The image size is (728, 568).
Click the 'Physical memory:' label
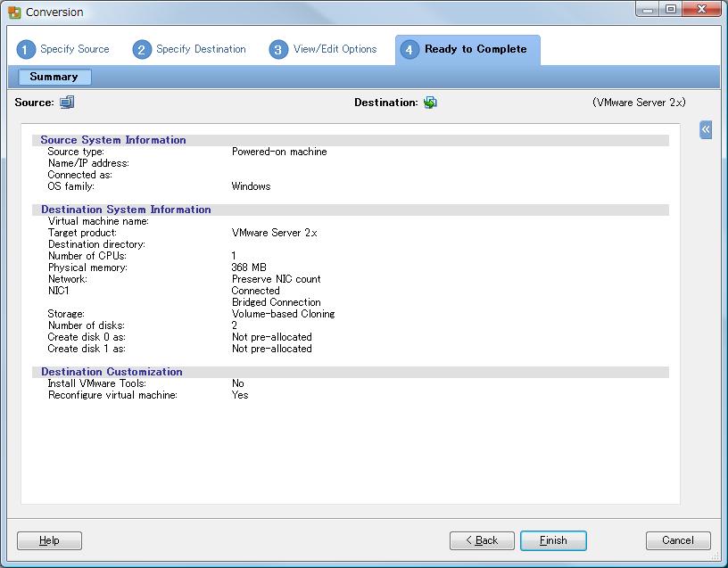pyautogui.click(x=87, y=268)
